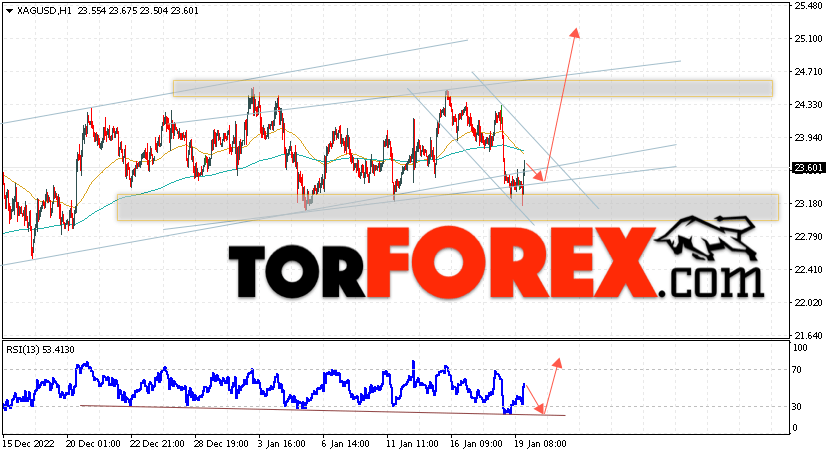Click the 22.020 price axis label
The width and height of the screenshot is (830, 455).
click(808, 303)
